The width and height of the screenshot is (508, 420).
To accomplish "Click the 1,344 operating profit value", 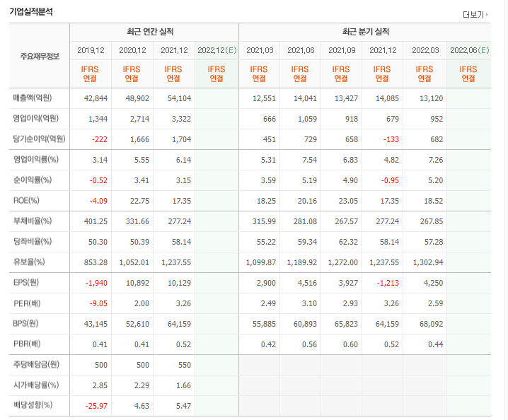I will tap(98, 119).
